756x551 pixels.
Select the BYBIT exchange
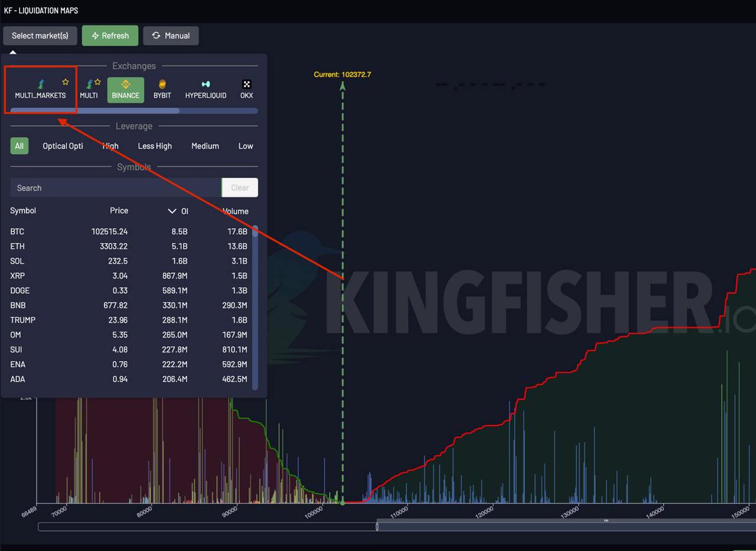[163, 90]
